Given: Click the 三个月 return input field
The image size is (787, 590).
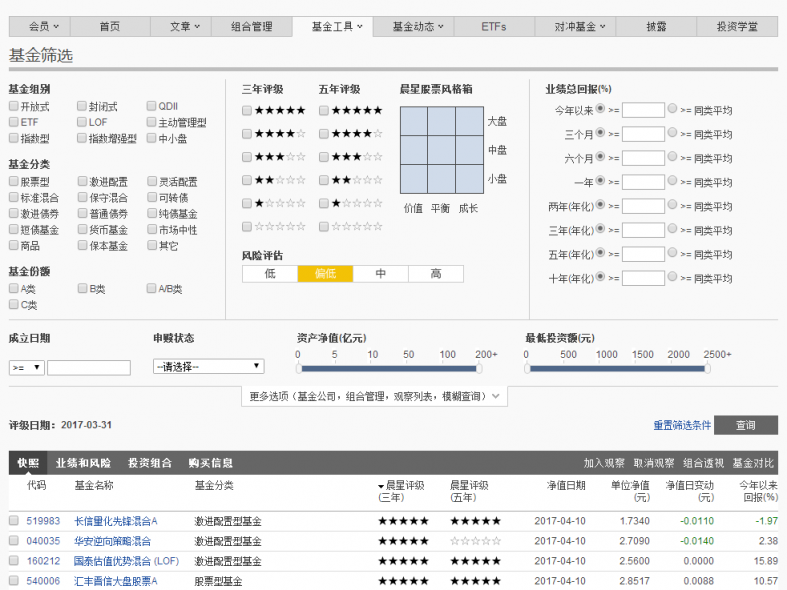Looking at the screenshot, I should pyautogui.click(x=643, y=134).
